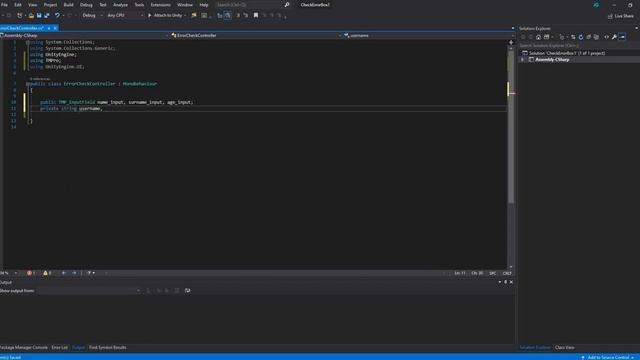Click the Save icon in the toolbar
Viewport: 640px width, 360px height.
[39, 16]
